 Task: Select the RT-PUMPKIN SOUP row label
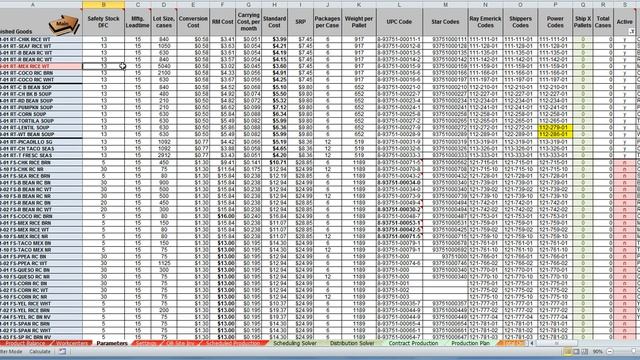pyautogui.click(x=41, y=107)
